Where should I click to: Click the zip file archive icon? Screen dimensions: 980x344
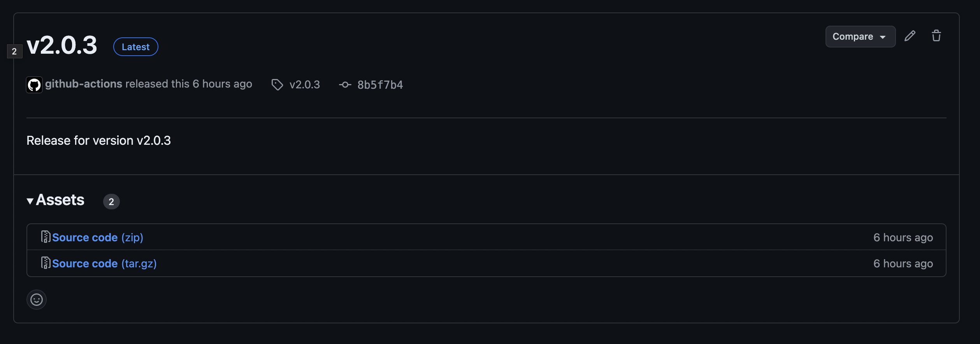[46, 237]
